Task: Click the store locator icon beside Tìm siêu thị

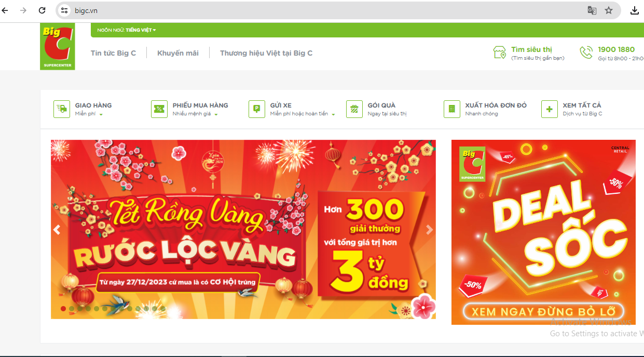Action: tap(499, 52)
